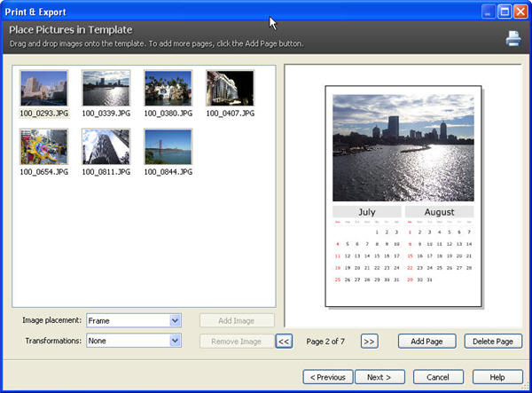Click the calendar page photo in preview
Screen dimensions: 532x393
click(x=403, y=147)
